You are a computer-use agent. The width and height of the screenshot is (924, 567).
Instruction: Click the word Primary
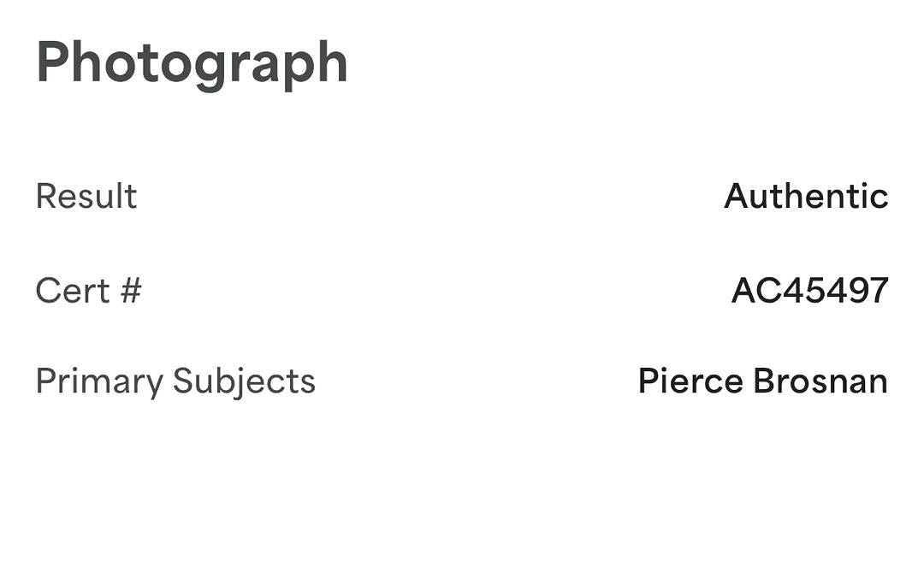(99, 381)
